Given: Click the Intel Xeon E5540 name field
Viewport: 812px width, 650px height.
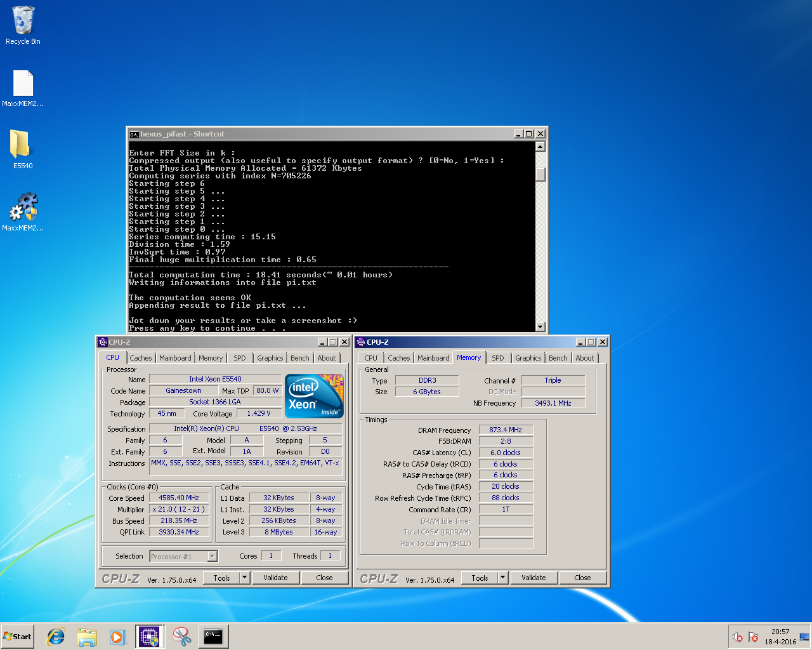Looking at the screenshot, I should pyautogui.click(x=215, y=379).
